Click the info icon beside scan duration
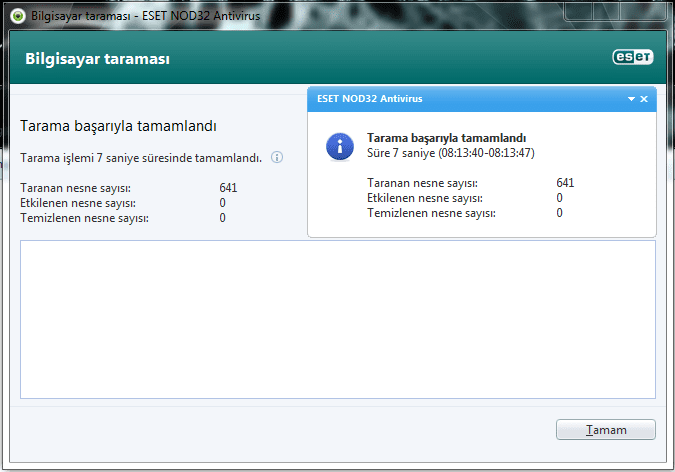 point(277,157)
